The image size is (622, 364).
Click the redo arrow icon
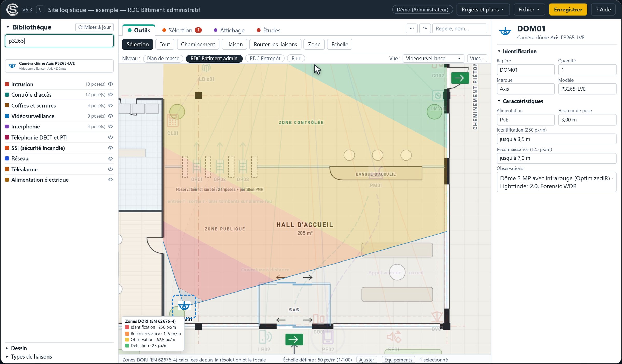(425, 28)
